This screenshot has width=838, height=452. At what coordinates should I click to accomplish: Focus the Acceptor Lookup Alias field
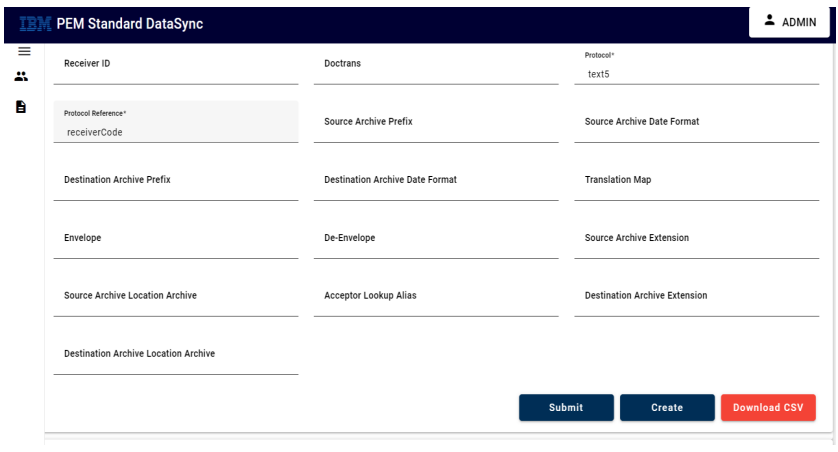[436, 296]
